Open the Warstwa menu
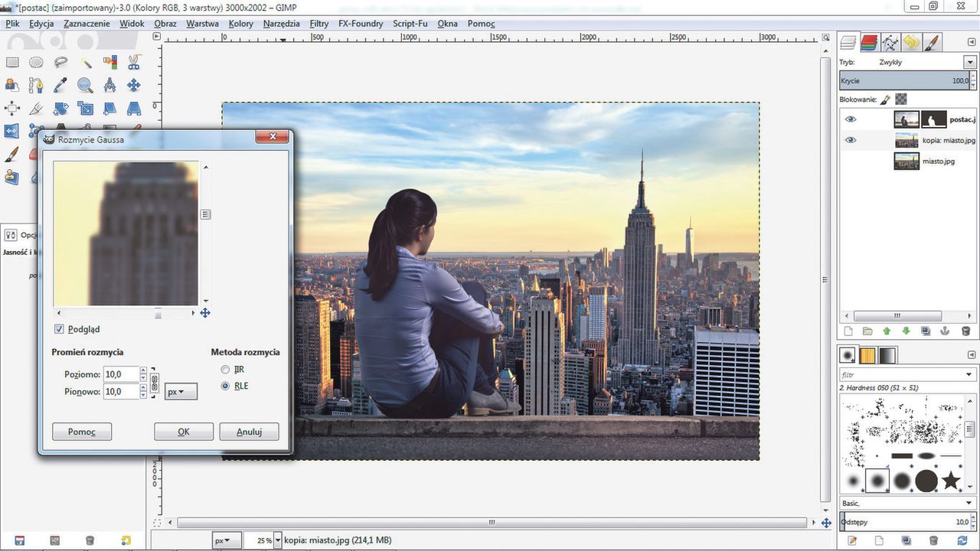 (202, 24)
